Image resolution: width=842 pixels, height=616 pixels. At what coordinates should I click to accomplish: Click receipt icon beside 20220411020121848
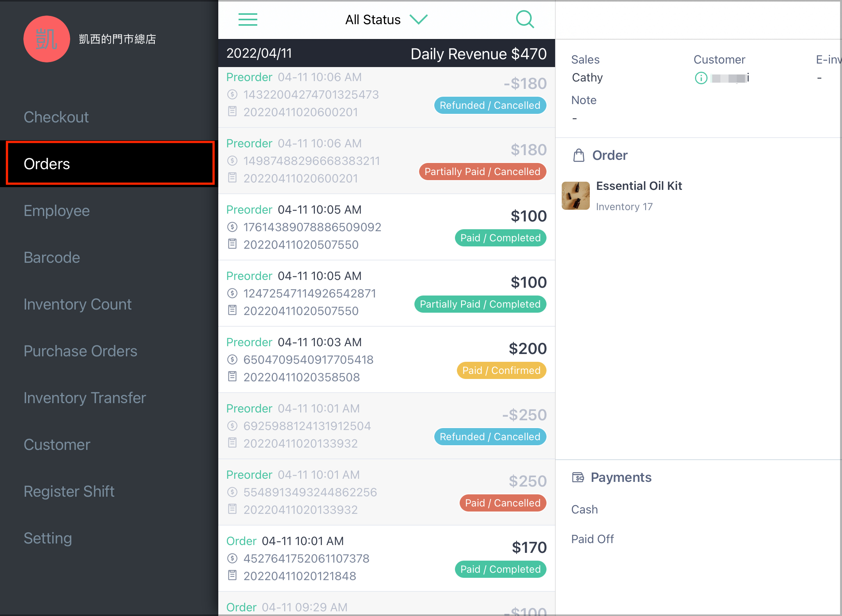232,575
